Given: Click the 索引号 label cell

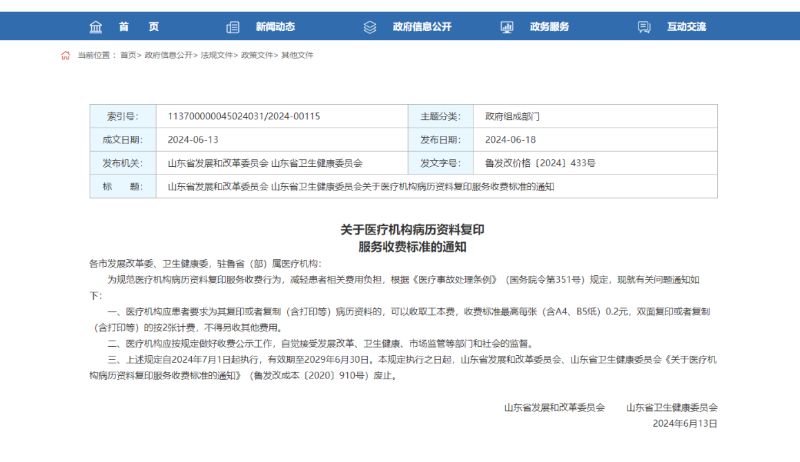Looking at the screenshot, I should coord(123,116).
